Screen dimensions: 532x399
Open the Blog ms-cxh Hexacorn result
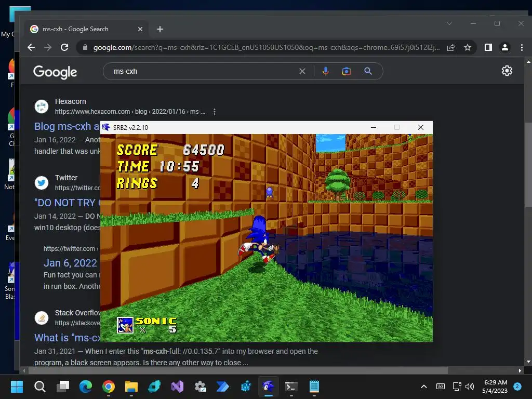click(x=67, y=126)
